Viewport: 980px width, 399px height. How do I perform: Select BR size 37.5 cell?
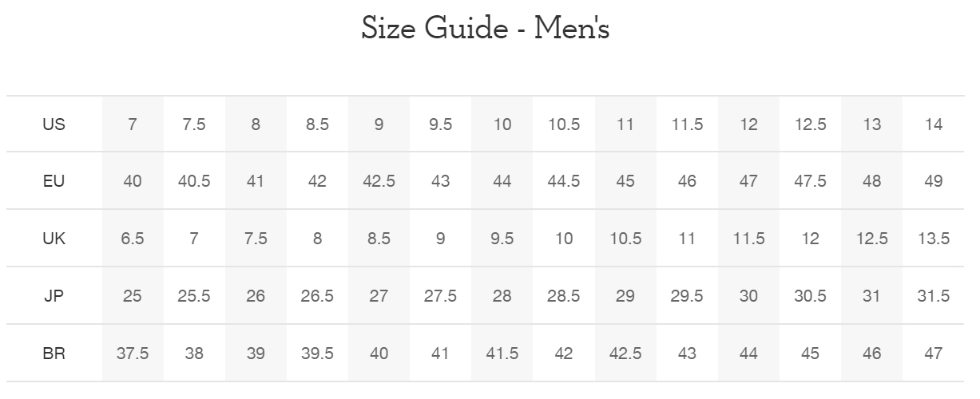[x=133, y=353]
